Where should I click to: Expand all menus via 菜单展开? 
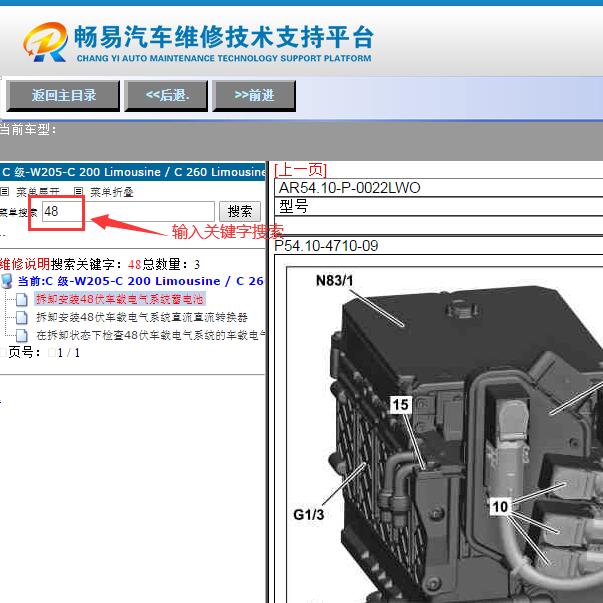pos(38,192)
